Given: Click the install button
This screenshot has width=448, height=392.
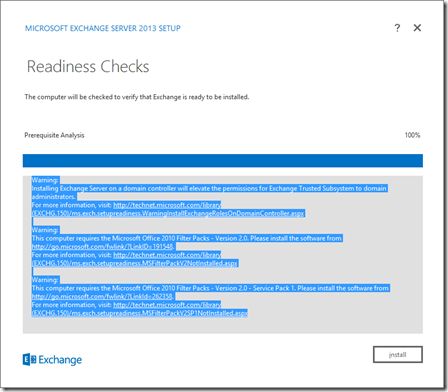Looking at the screenshot, I should click(x=398, y=354).
